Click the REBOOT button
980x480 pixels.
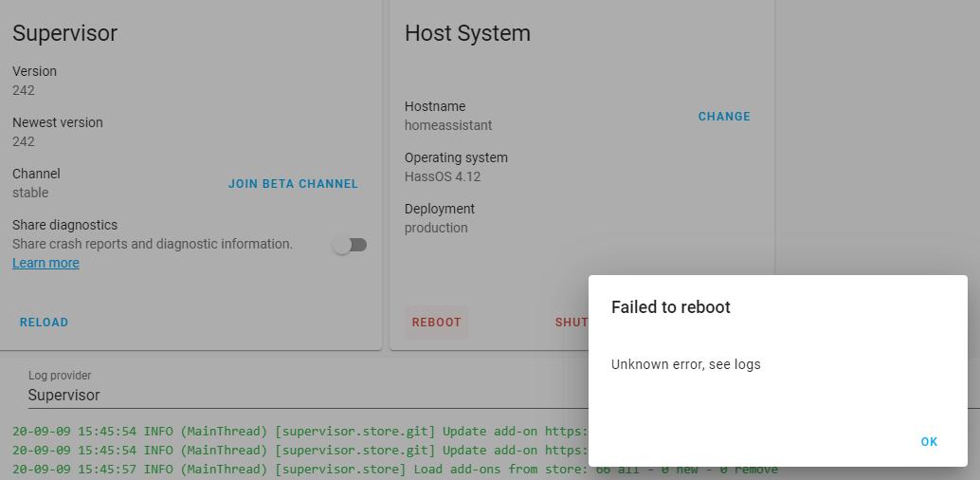point(436,323)
